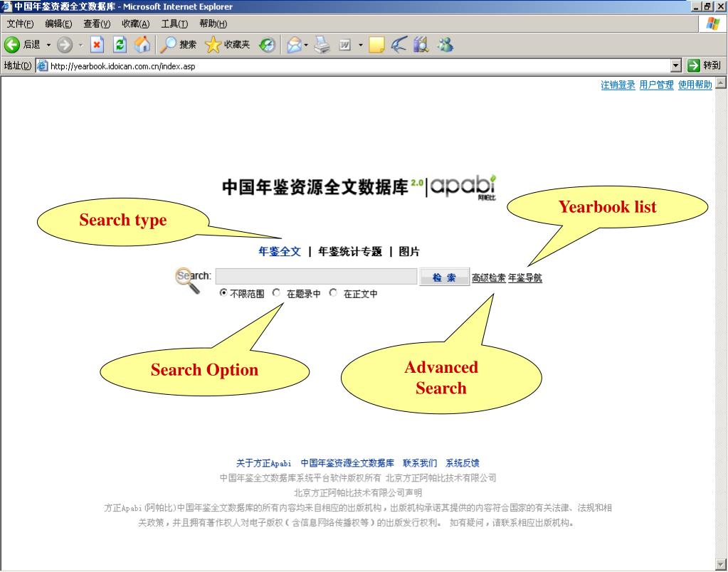Switch to the 年鉴全文 search type
728x572 pixels.
click(x=280, y=252)
